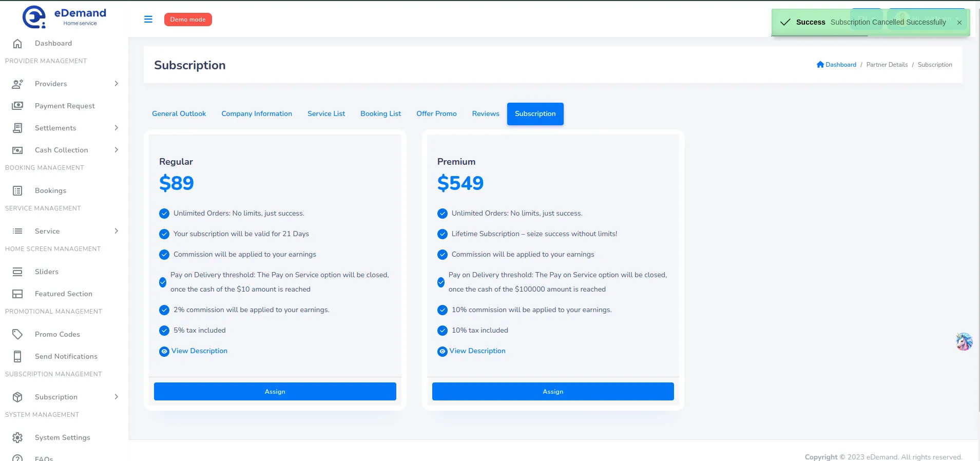
Task: Click the Promo Codes tag icon
Action: tap(17, 334)
